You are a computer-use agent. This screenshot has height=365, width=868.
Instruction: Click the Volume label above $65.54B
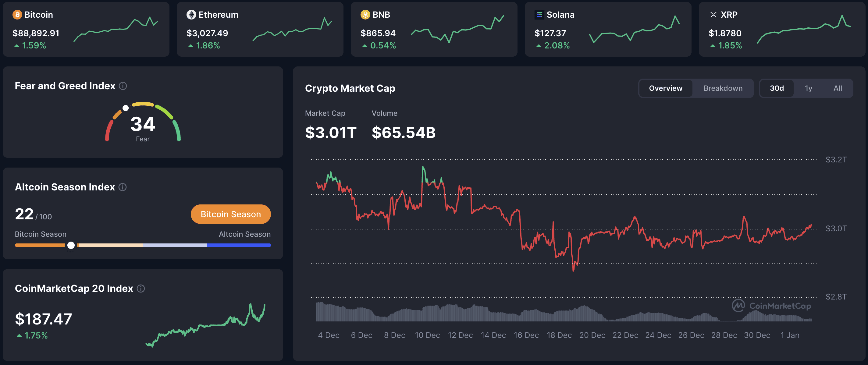[384, 113]
